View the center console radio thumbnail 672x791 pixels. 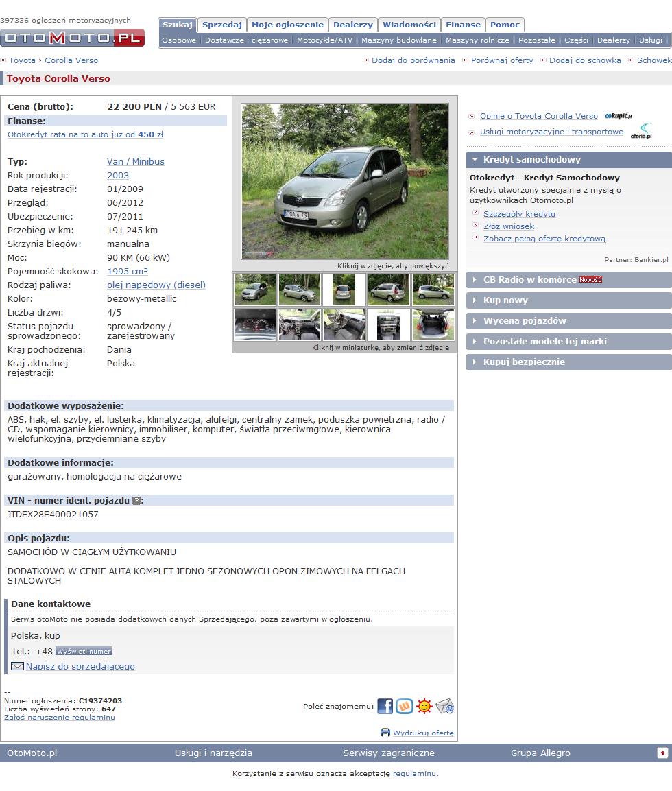[x=388, y=325]
